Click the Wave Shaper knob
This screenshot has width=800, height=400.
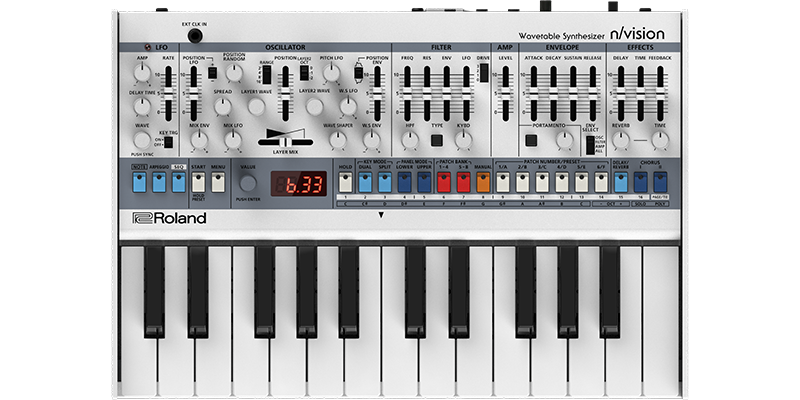point(338,140)
